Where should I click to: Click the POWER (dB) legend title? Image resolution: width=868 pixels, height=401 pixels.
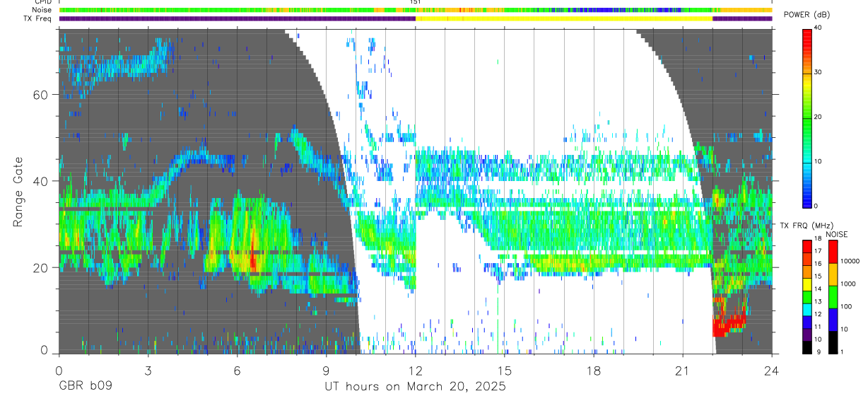[x=806, y=15]
